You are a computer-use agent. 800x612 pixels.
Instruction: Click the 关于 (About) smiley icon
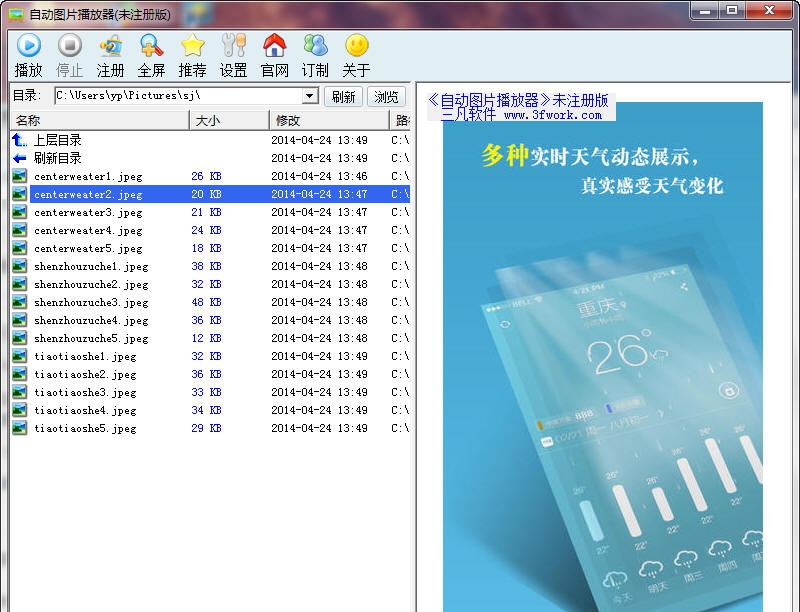(356, 46)
